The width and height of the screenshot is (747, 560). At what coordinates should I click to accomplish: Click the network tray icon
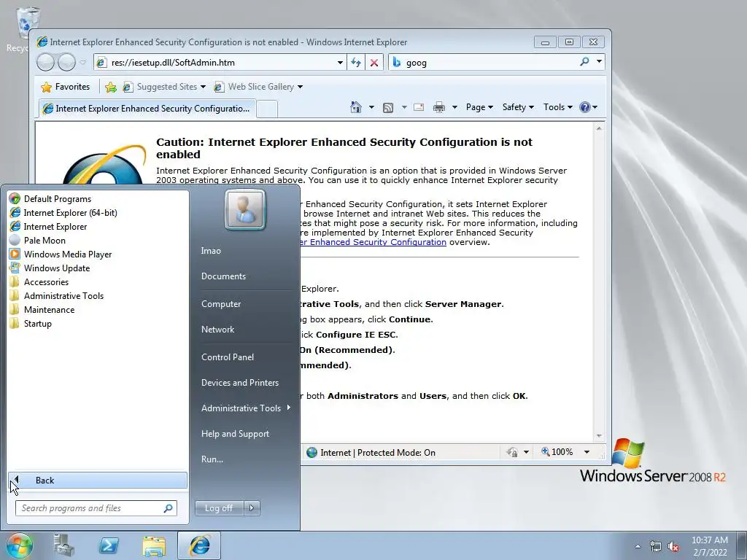(656, 546)
